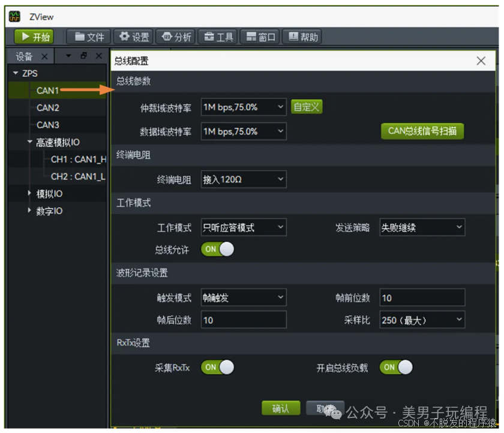
Task: Select CAN2 in the device tree
Action: click(x=48, y=107)
